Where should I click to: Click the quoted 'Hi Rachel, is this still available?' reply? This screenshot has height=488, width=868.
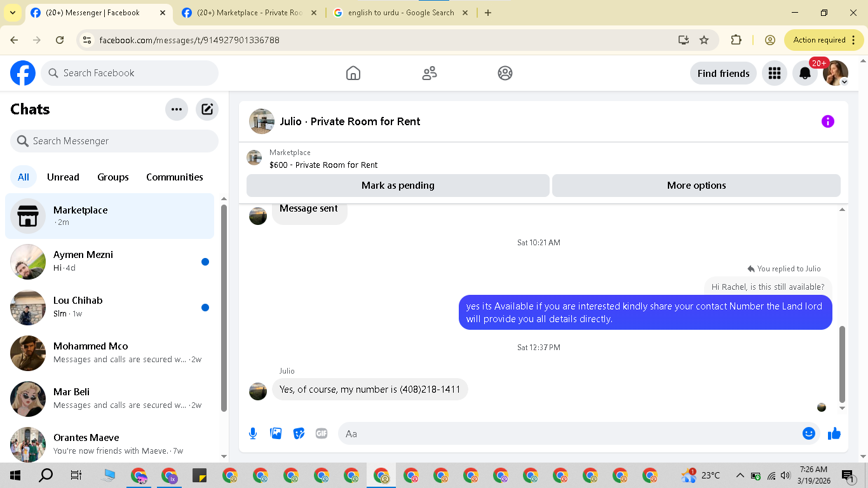768,287
